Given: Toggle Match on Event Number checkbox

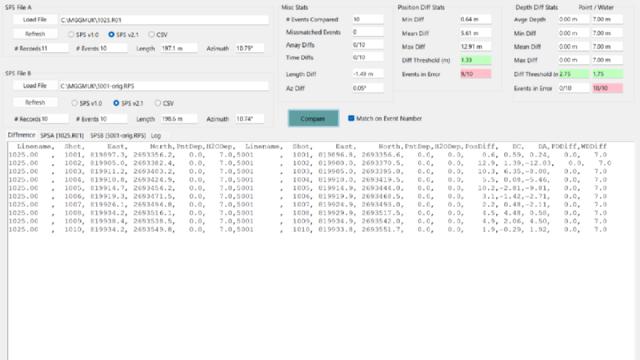Looking at the screenshot, I should tap(351, 118).
